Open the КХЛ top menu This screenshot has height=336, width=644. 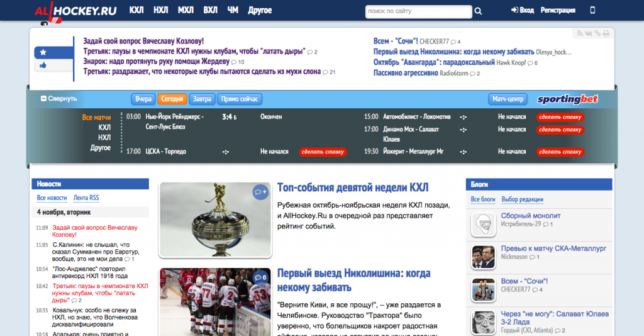[136, 10]
